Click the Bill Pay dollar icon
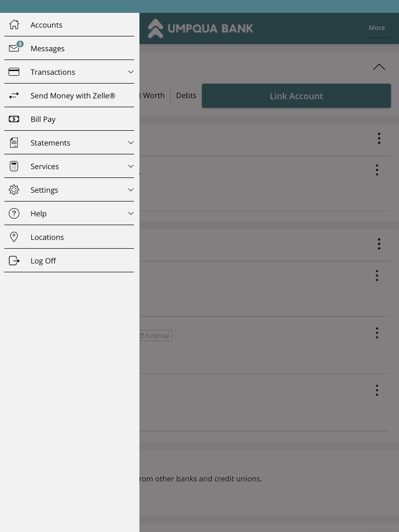 (x=14, y=119)
